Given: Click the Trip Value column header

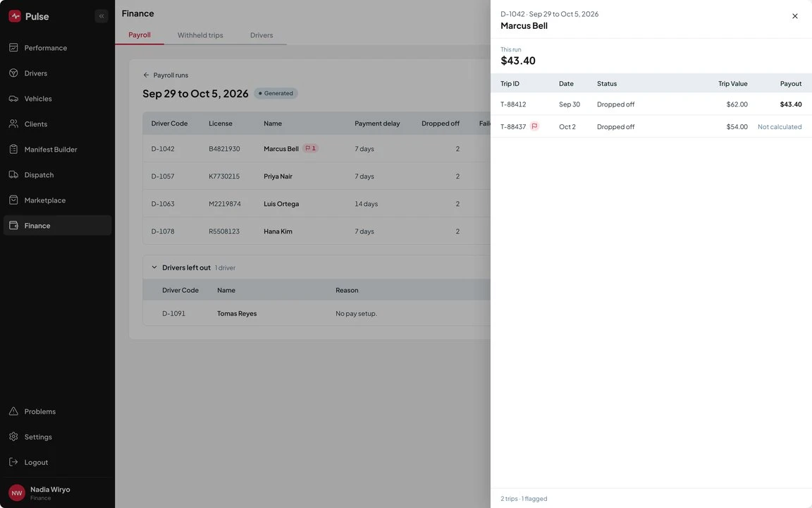Looking at the screenshot, I should point(733,83).
